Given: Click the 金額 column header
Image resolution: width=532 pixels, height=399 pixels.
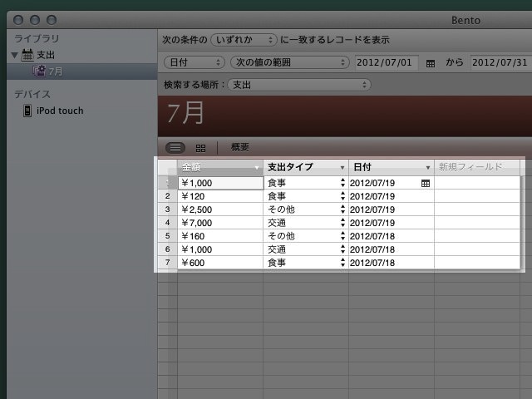Looking at the screenshot, I should pyautogui.click(x=220, y=167).
